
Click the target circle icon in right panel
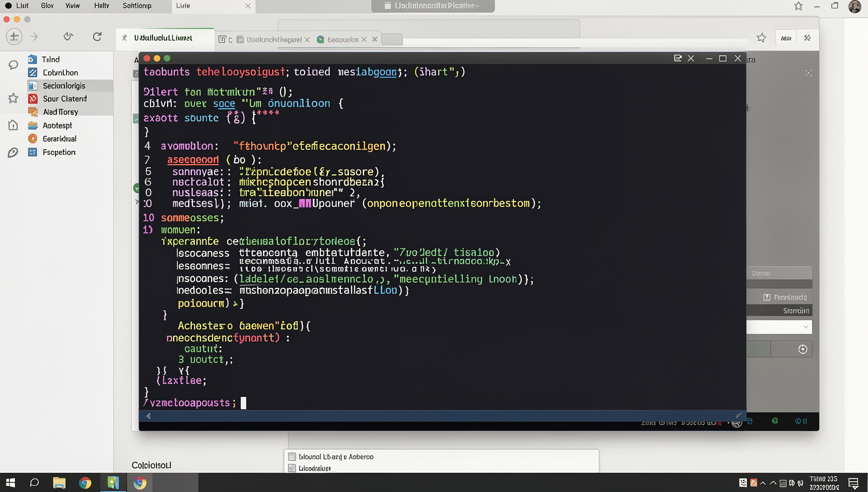[803, 349]
